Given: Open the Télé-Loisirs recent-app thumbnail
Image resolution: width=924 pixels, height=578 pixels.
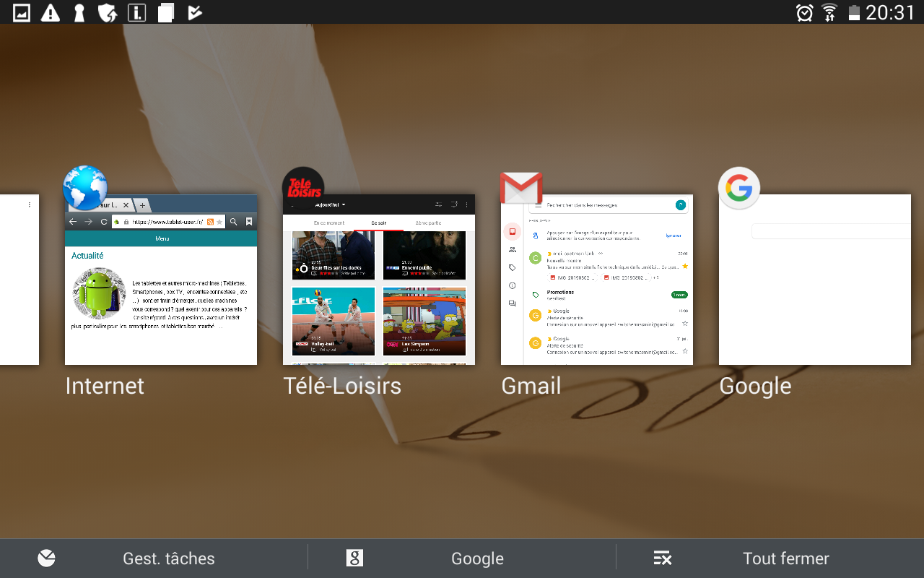Looking at the screenshot, I should (379, 280).
